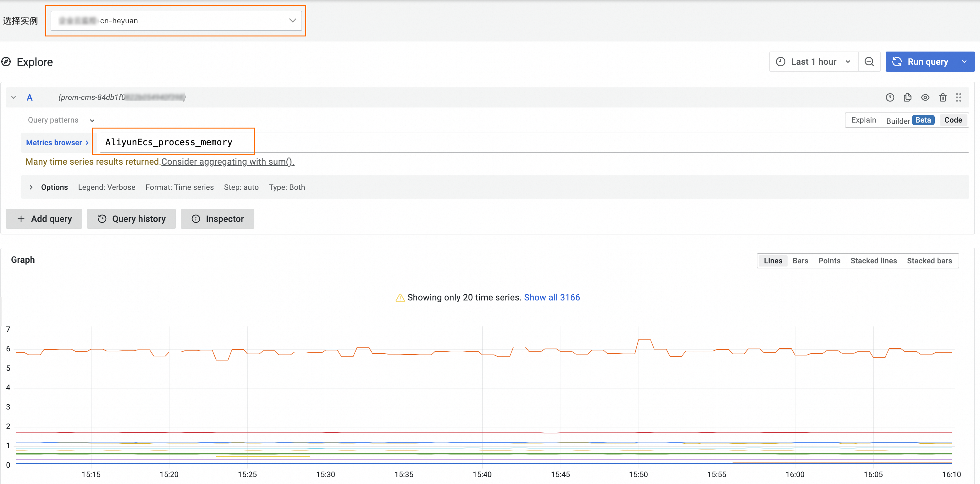Open the time picker clock icon
This screenshot has width=980, height=484.
point(781,61)
